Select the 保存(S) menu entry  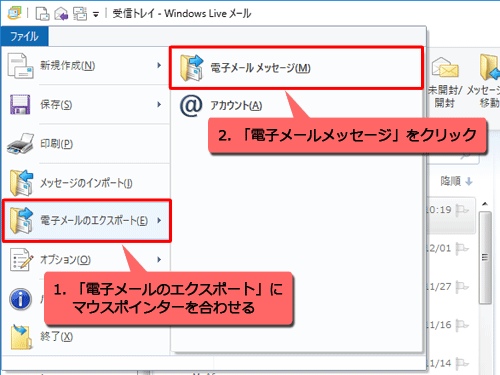tap(86, 105)
